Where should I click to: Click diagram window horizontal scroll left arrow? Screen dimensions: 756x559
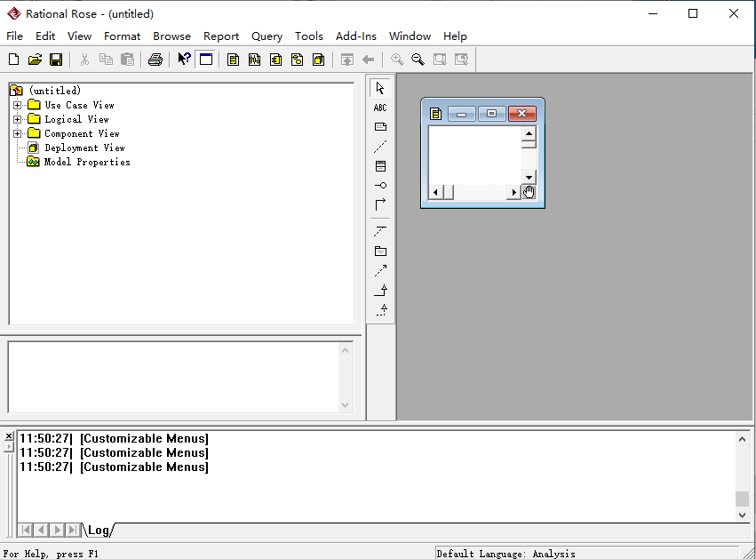436,193
